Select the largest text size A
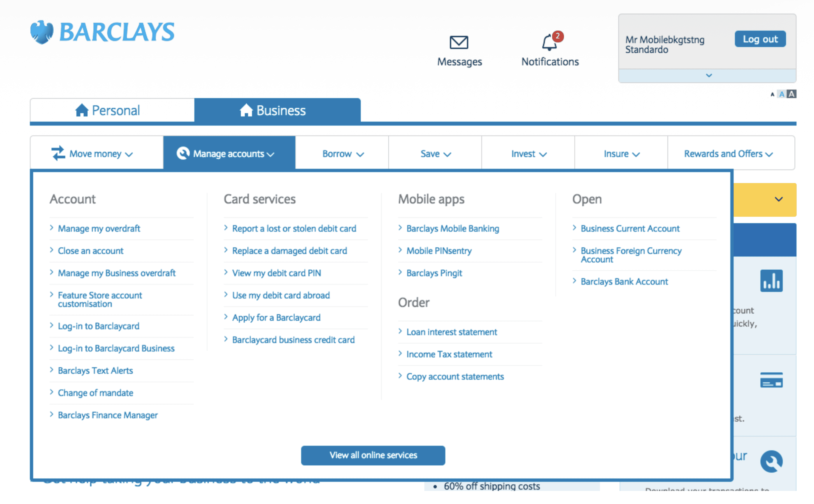The image size is (814, 504). pyautogui.click(x=792, y=94)
